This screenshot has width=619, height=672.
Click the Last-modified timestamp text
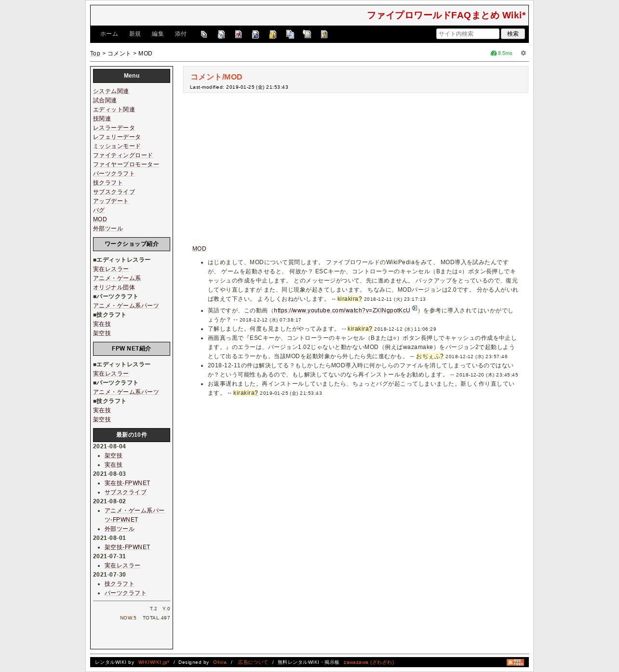(239, 87)
